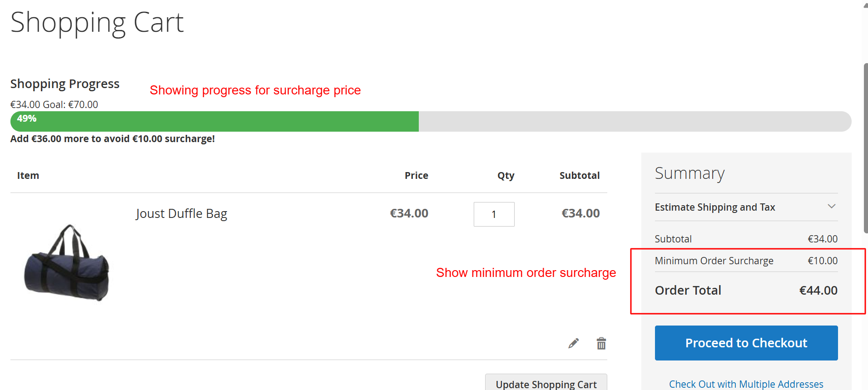Focus the Qty input field

coord(494,214)
